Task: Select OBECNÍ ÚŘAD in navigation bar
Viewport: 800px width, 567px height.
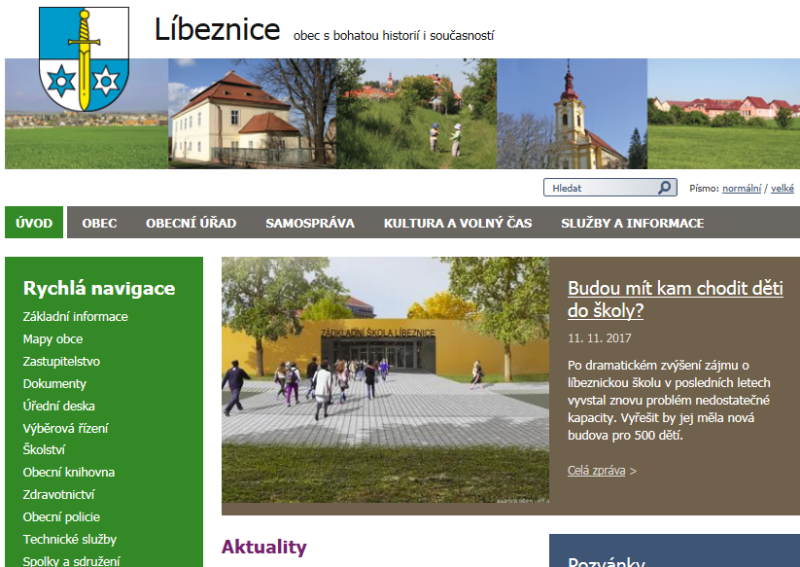Action: (x=191, y=223)
